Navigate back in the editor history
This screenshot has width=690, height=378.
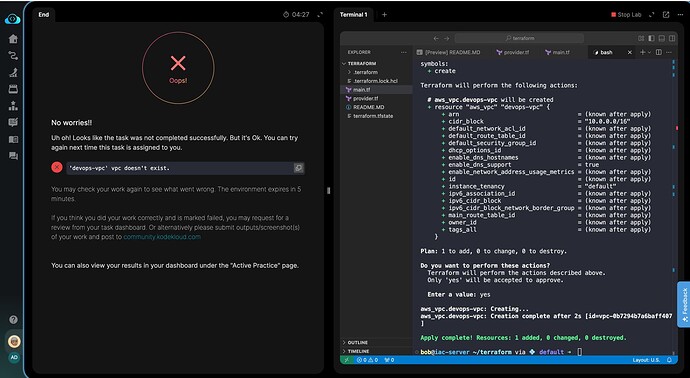(436, 38)
